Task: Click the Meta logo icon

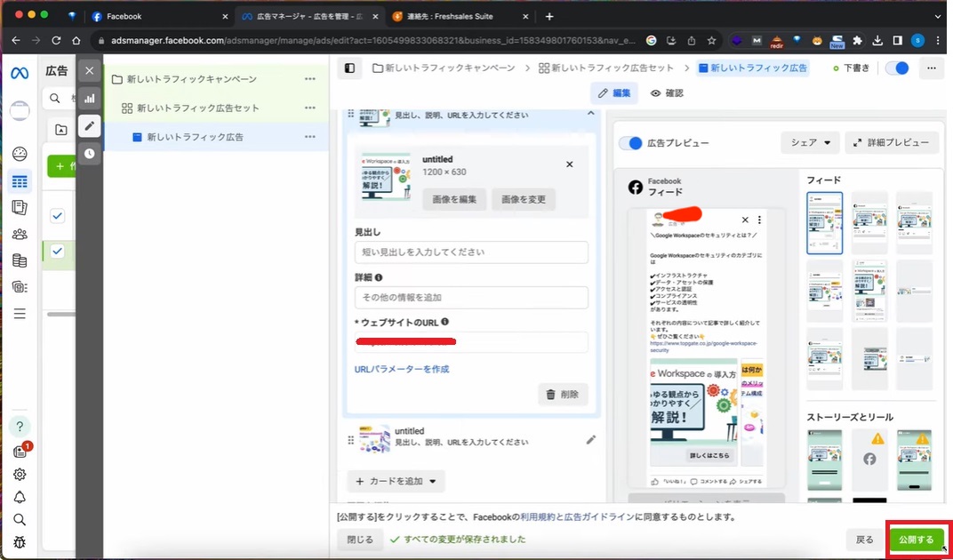Action: click(x=20, y=73)
